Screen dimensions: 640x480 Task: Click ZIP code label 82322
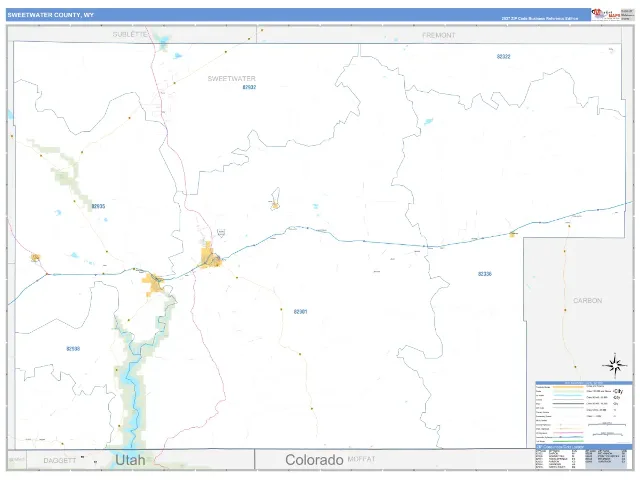point(503,57)
